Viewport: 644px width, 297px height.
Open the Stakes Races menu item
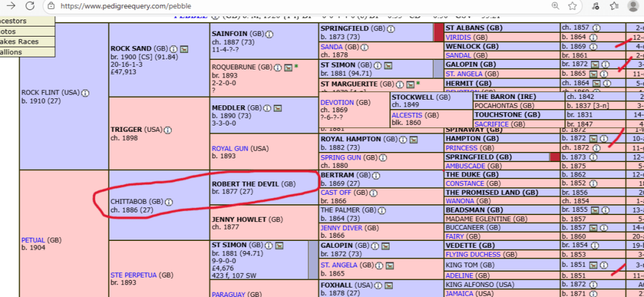(x=19, y=42)
